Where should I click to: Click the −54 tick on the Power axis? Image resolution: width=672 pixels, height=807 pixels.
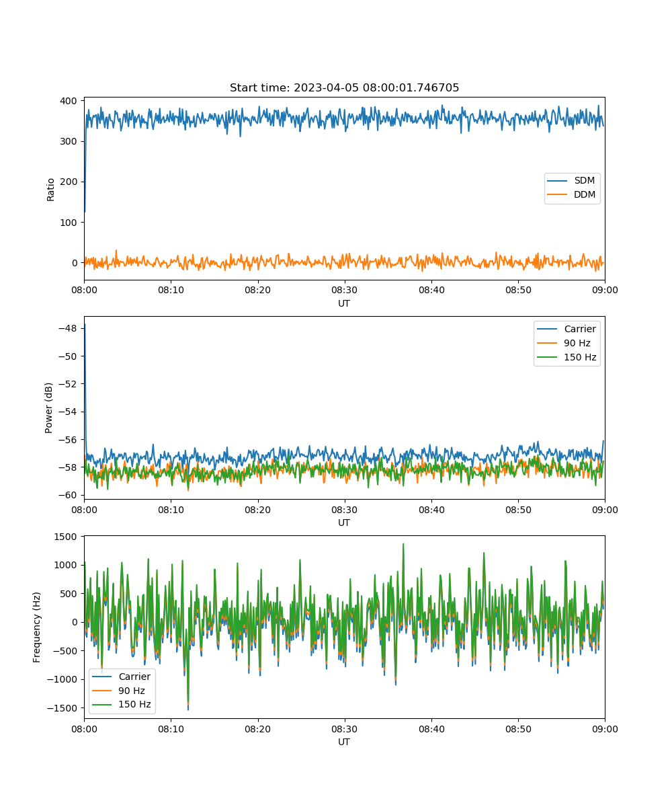68,412
